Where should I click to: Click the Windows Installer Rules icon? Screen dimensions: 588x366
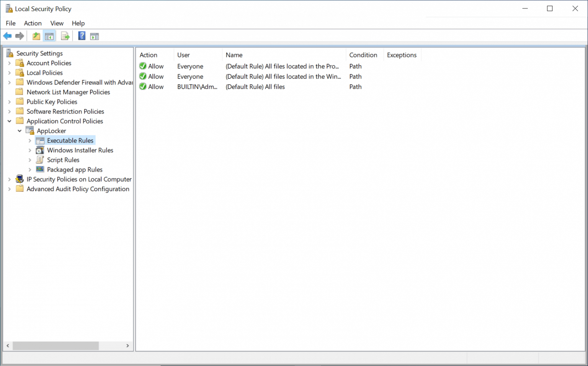click(x=40, y=150)
